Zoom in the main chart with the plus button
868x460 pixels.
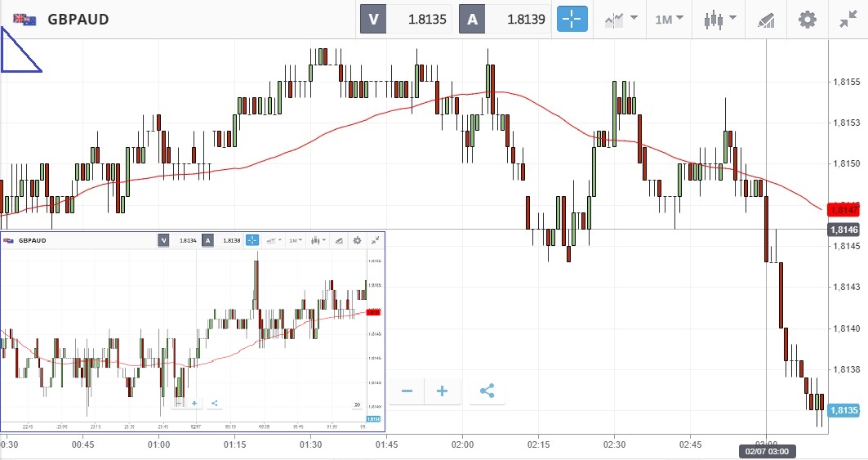[x=443, y=391]
